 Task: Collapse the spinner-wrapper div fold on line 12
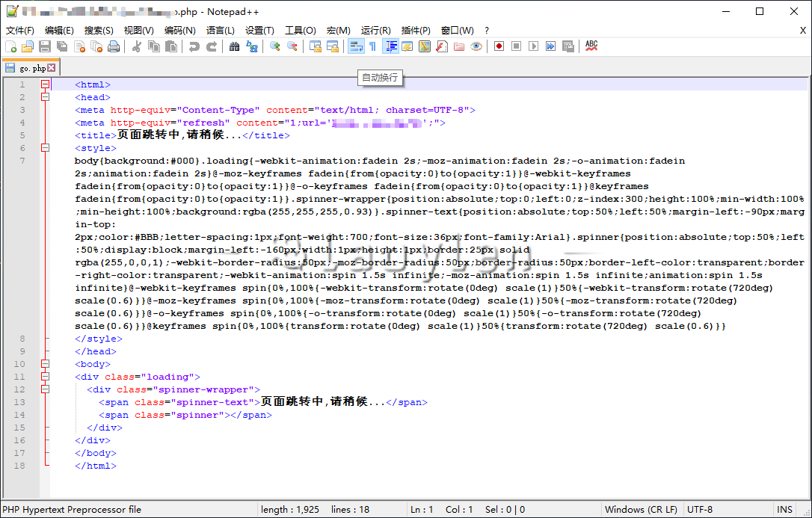coord(45,389)
